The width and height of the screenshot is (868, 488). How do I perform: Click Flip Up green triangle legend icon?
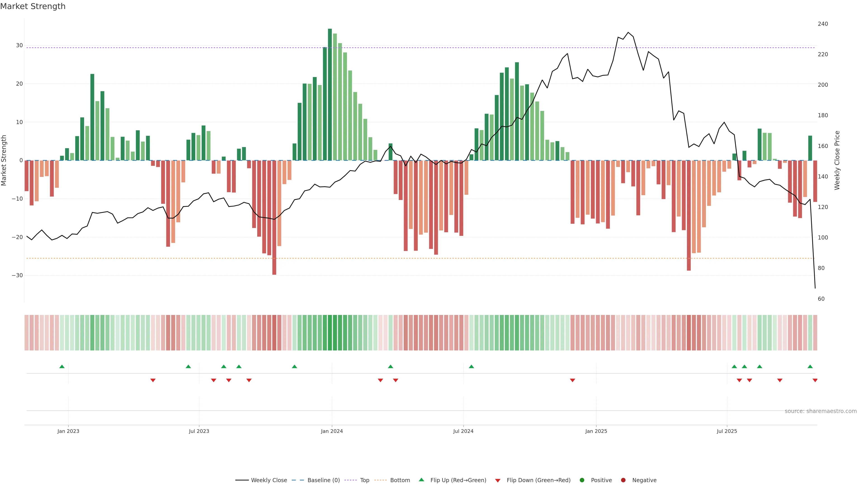click(421, 480)
